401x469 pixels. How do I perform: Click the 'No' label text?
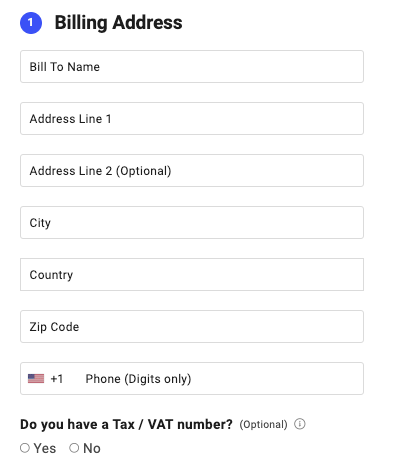click(92, 448)
